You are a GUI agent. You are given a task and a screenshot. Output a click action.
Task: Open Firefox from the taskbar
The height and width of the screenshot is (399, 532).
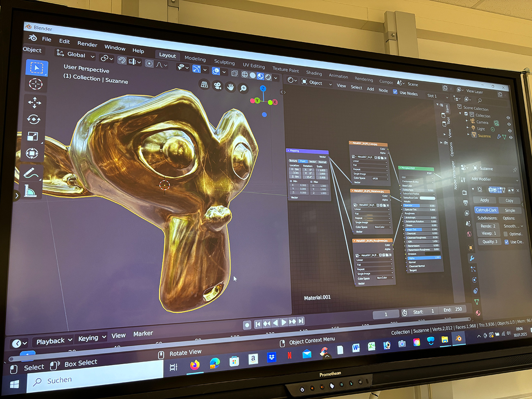point(195,365)
